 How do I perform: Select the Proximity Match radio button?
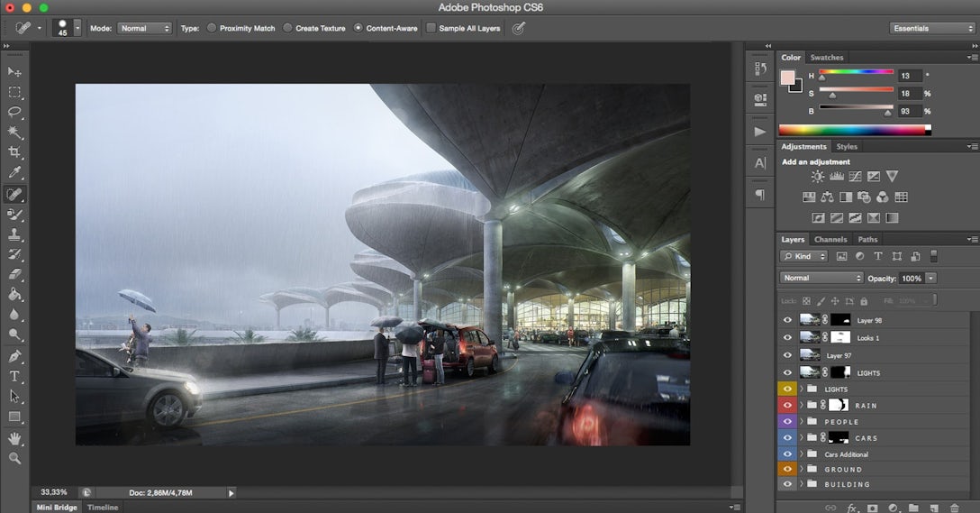tap(212, 28)
